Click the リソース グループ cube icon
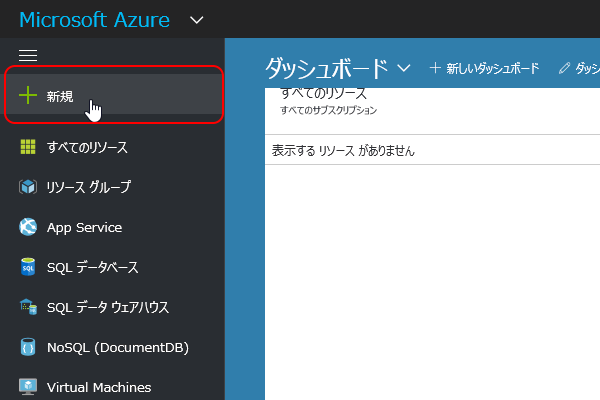 (28, 187)
